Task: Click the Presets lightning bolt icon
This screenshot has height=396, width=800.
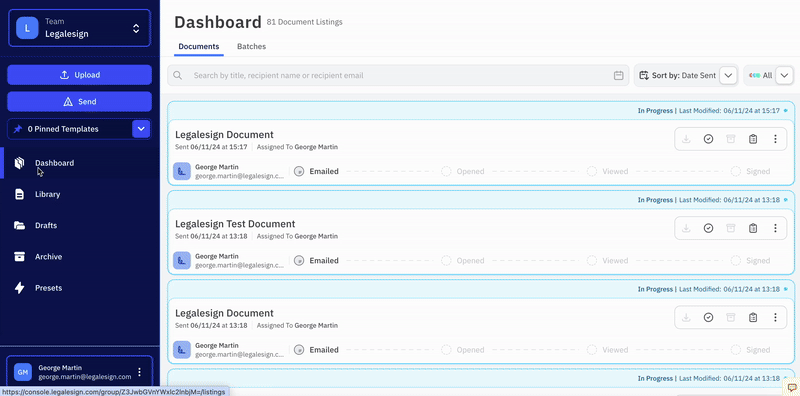Action: pyautogui.click(x=19, y=288)
